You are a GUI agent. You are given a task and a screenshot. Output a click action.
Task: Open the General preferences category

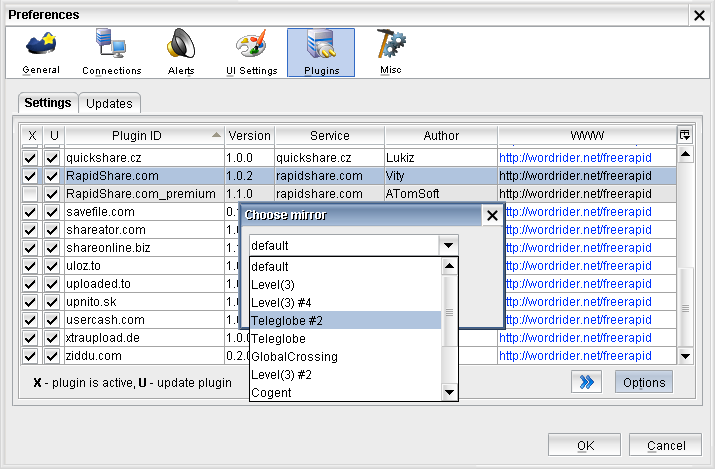[x=41, y=52]
